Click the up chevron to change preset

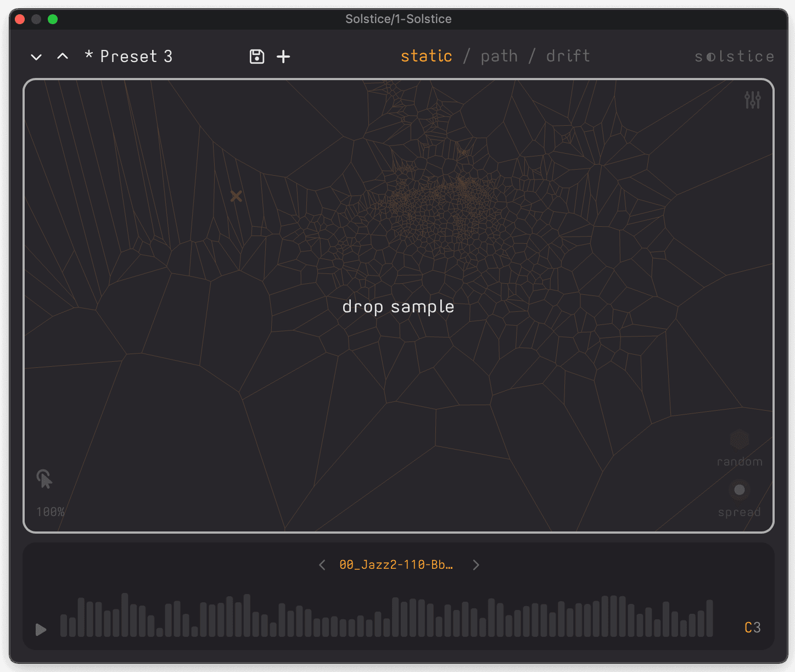[x=62, y=56]
